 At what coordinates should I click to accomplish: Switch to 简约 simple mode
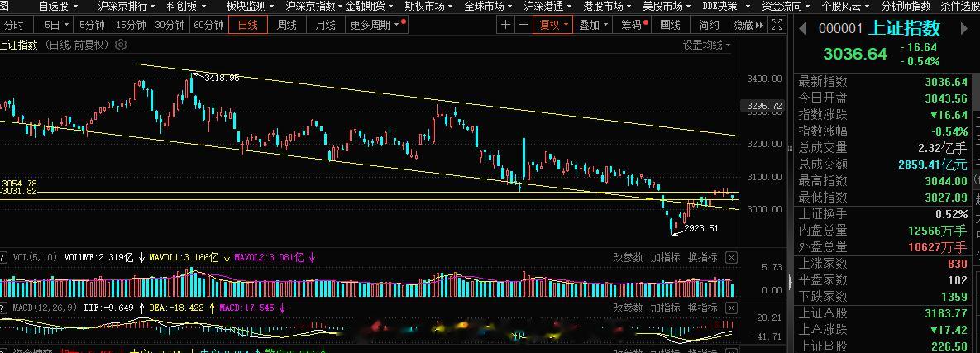point(709,25)
